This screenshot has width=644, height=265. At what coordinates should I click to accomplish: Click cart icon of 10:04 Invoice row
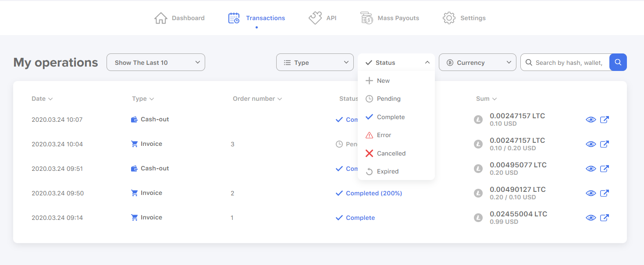pos(135,144)
